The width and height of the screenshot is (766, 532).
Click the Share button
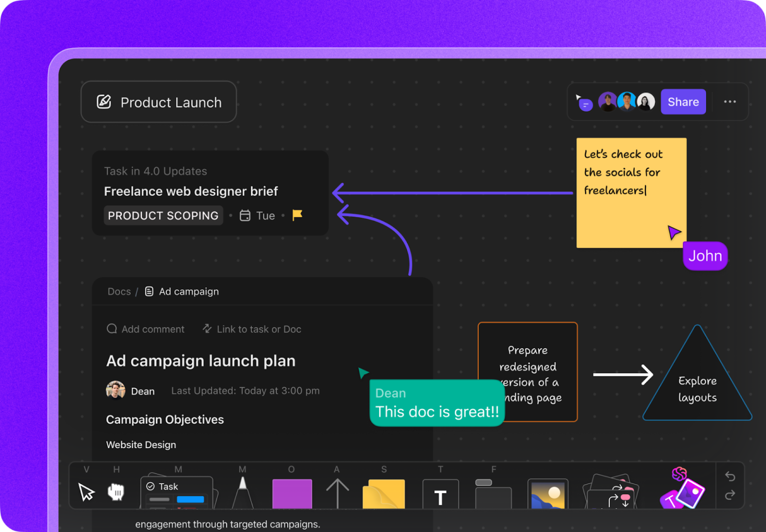683,102
